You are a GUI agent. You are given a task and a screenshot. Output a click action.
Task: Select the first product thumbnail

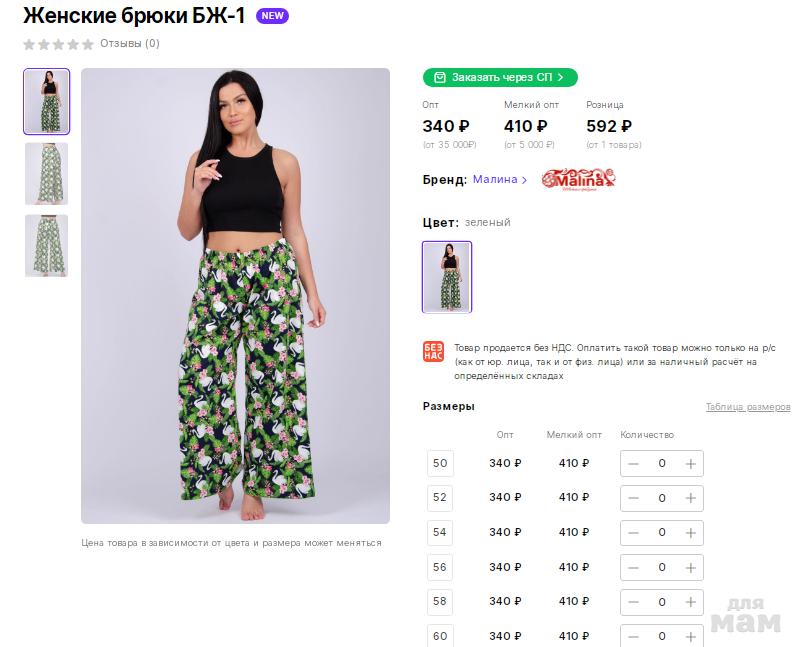(x=47, y=101)
